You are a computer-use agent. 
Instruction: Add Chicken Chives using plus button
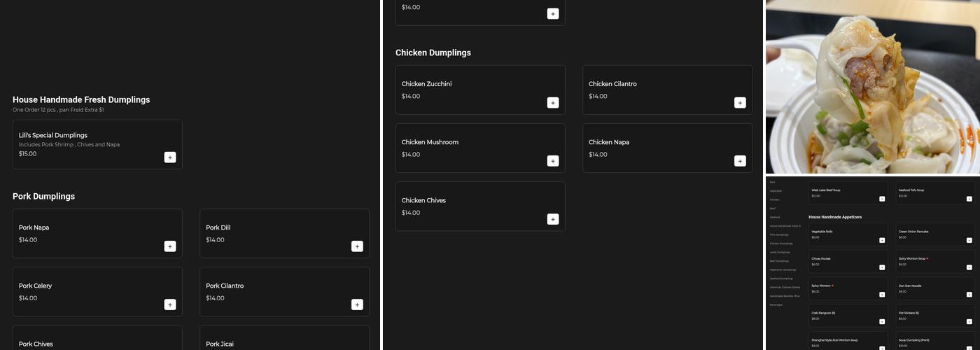[553, 219]
